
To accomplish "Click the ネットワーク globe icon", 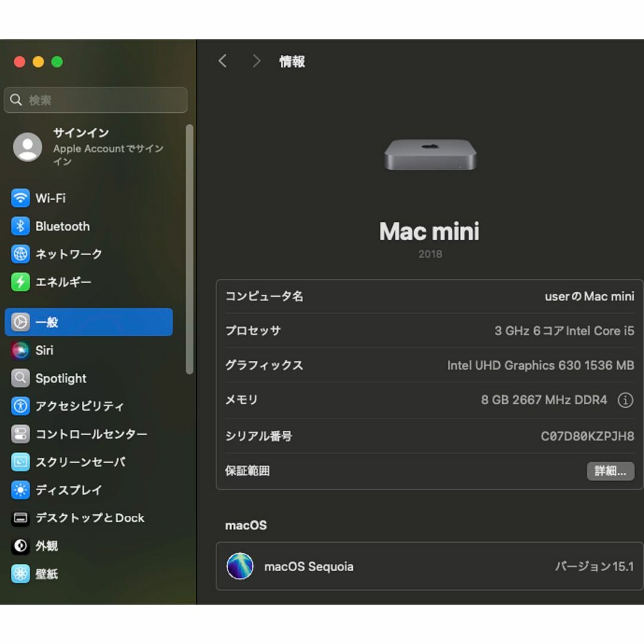I will tap(20, 254).
